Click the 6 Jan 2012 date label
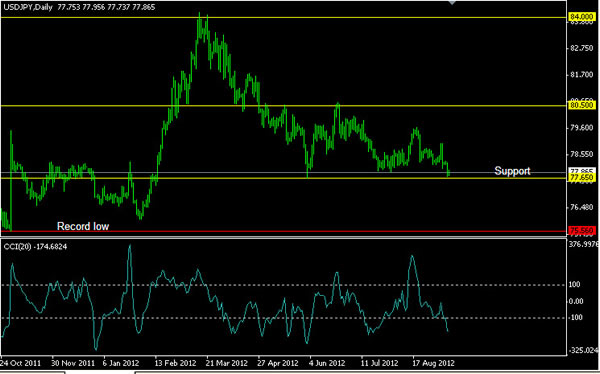600x374 pixels. coord(121,363)
